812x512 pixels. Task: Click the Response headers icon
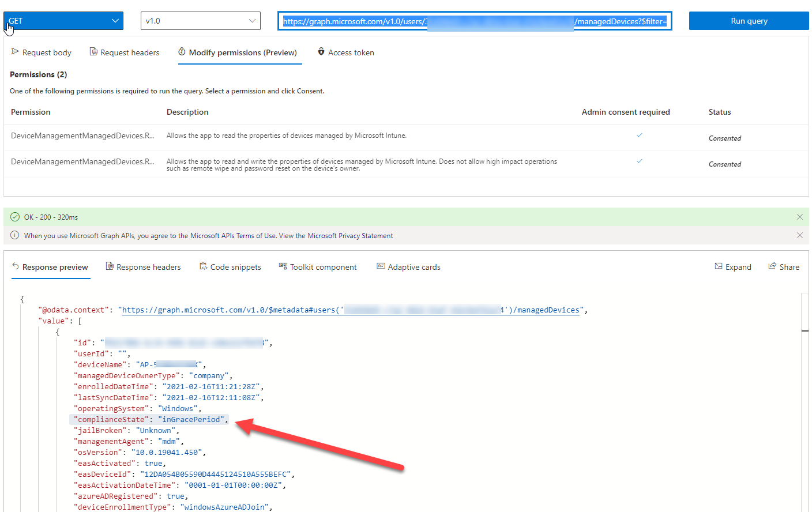[x=110, y=266]
